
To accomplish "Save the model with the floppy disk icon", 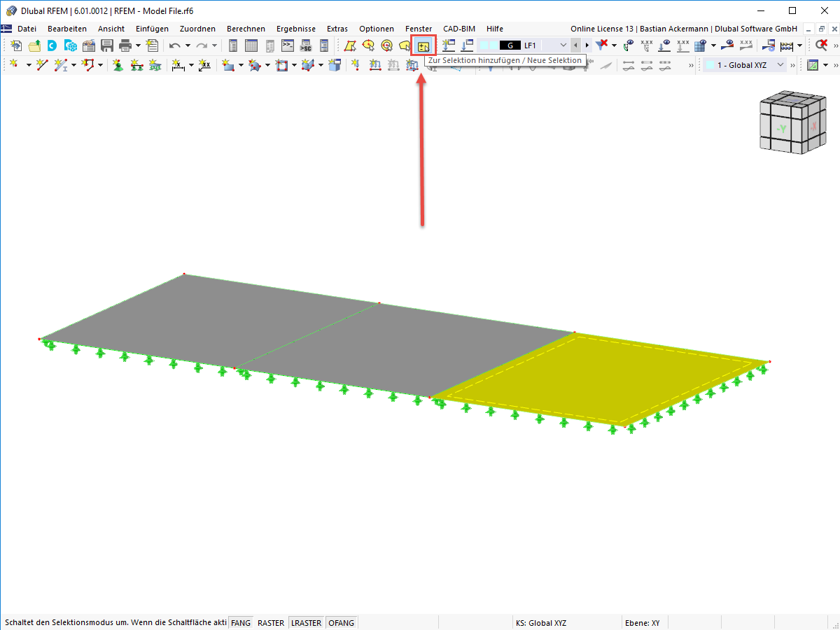I will 107,45.
